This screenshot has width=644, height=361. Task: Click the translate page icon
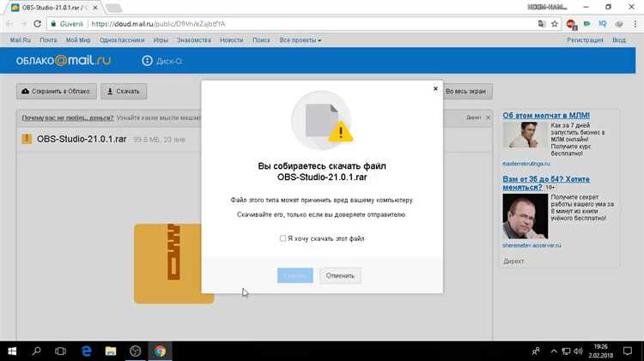[542, 24]
